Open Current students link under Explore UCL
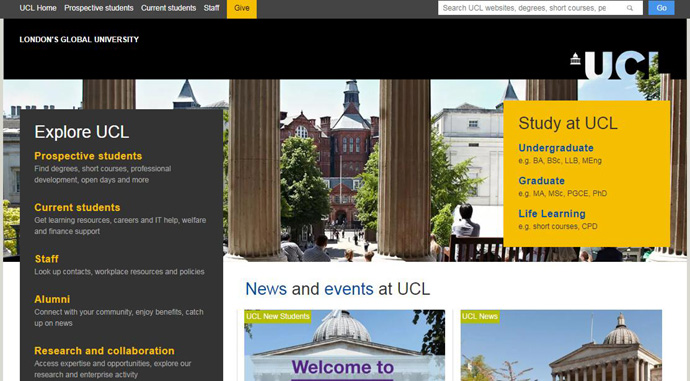This screenshot has width=690, height=381. point(77,208)
